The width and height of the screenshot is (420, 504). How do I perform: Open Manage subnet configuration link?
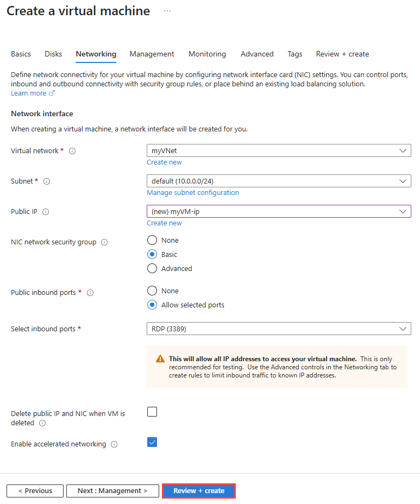193,193
